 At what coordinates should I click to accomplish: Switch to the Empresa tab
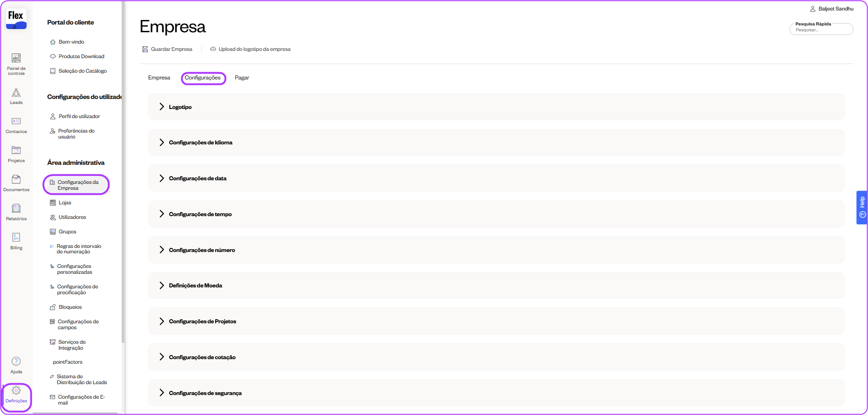159,78
